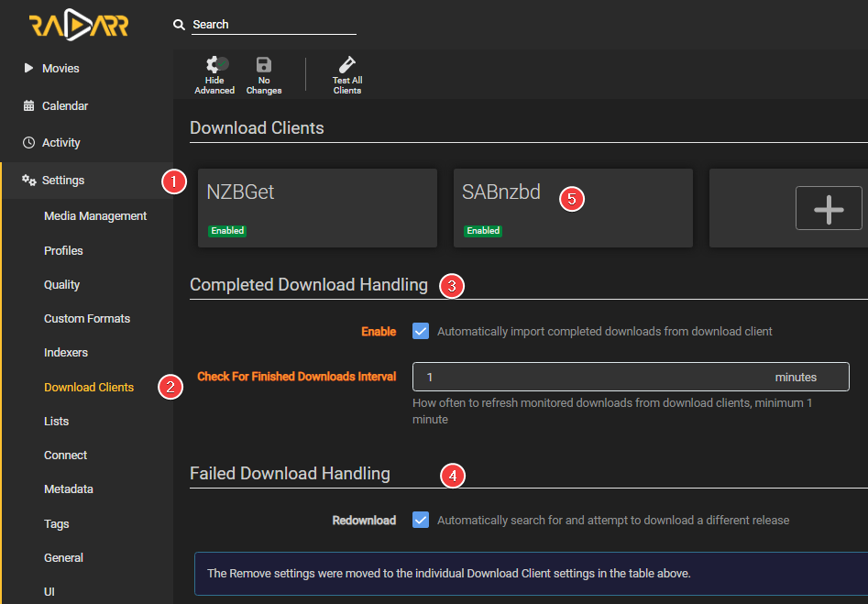This screenshot has height=604, width=868.
Task: Toggle Hide Advanced settings
Action: 214,74
